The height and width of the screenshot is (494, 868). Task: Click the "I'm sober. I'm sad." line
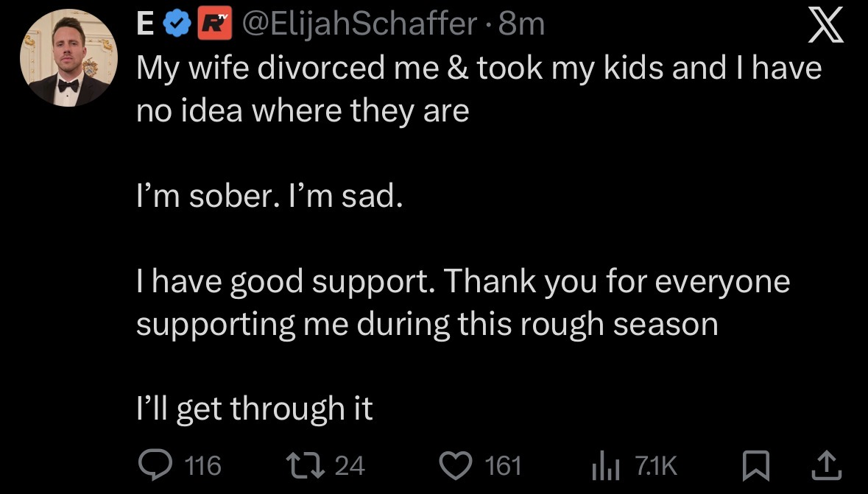tap(269, 196)
